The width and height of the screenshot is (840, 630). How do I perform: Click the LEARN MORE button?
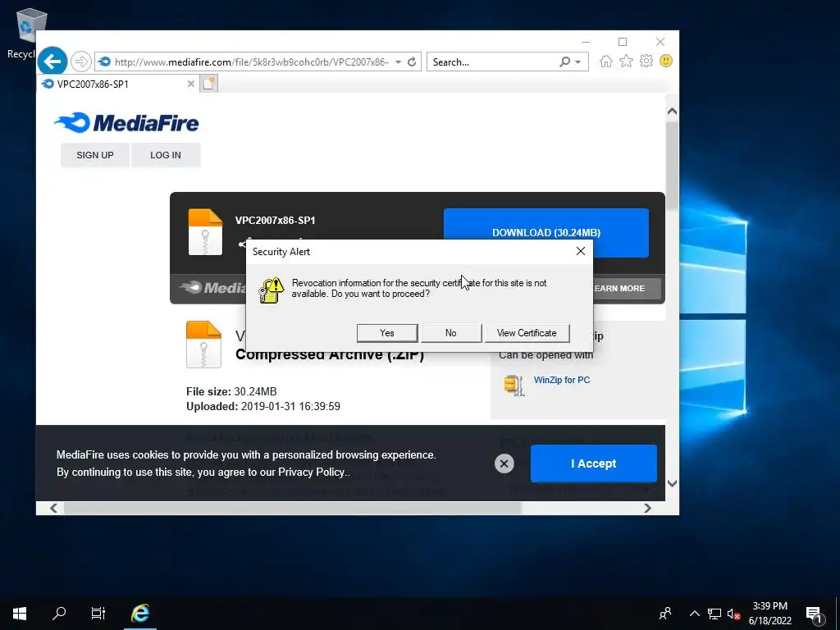tap(626, 288)
